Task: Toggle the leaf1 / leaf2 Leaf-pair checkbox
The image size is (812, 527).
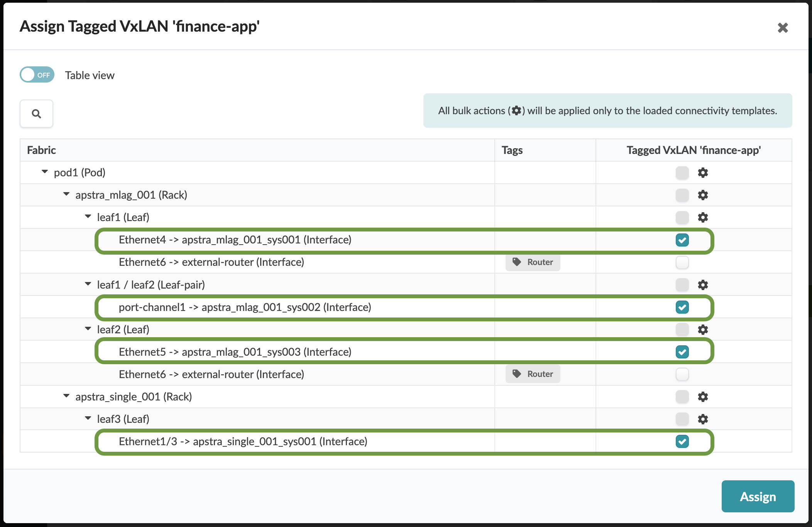Action: 682,285
